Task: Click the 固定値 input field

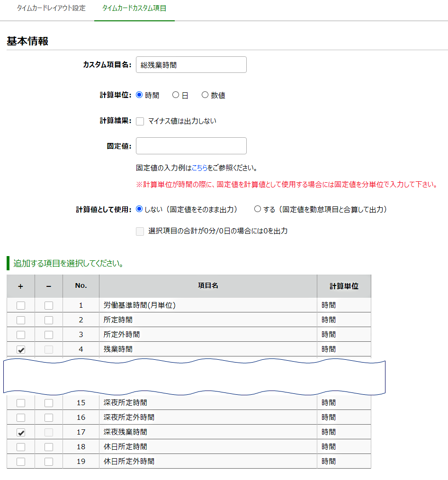Action: [191, 146]
